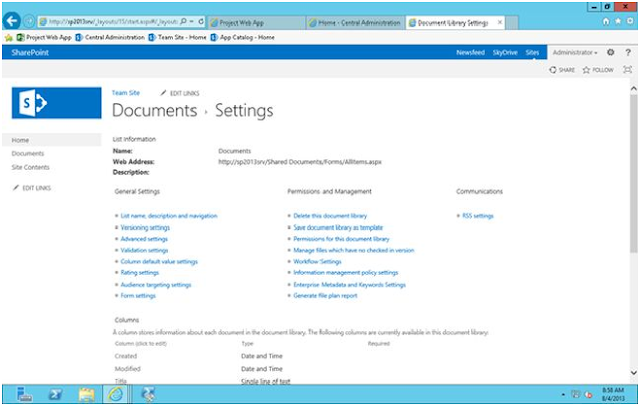Close the Document Library Settings tab
Image resolution: width=640 pixels, height=407 pixels.
point(500,22)
